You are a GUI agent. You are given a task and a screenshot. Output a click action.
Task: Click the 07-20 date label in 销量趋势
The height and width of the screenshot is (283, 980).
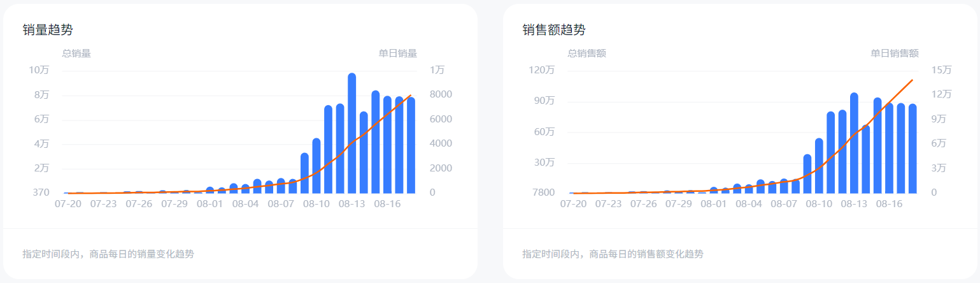pyautogui.click(x=68, y=205)
